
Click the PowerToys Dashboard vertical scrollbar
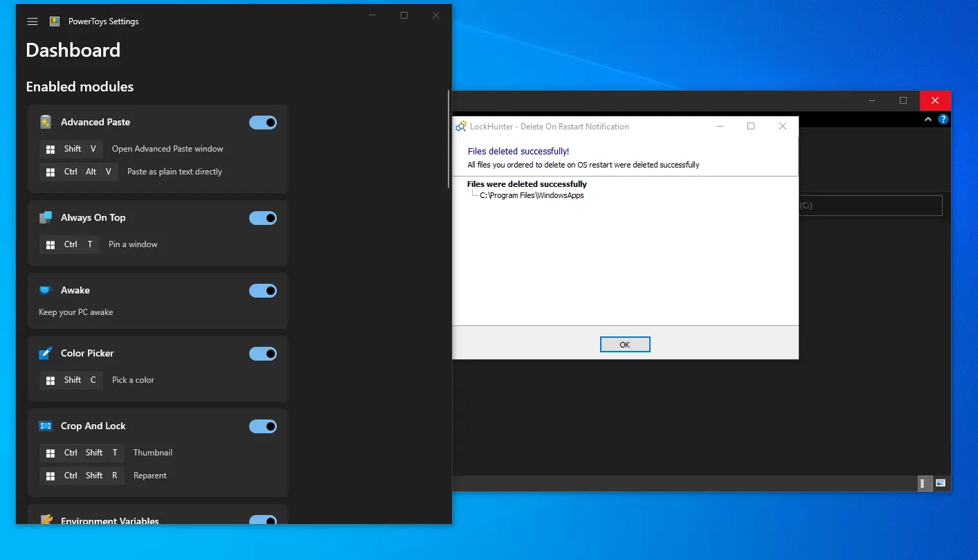coord(449,138)
